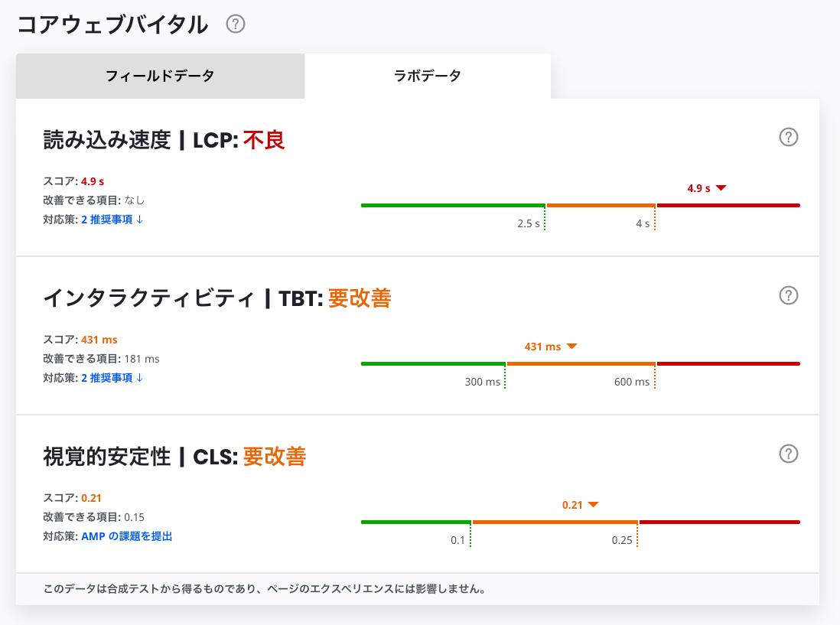This screenshot has height=625, width=840.
Task: Open help icon for LCP section
Action: pos(788,137)
